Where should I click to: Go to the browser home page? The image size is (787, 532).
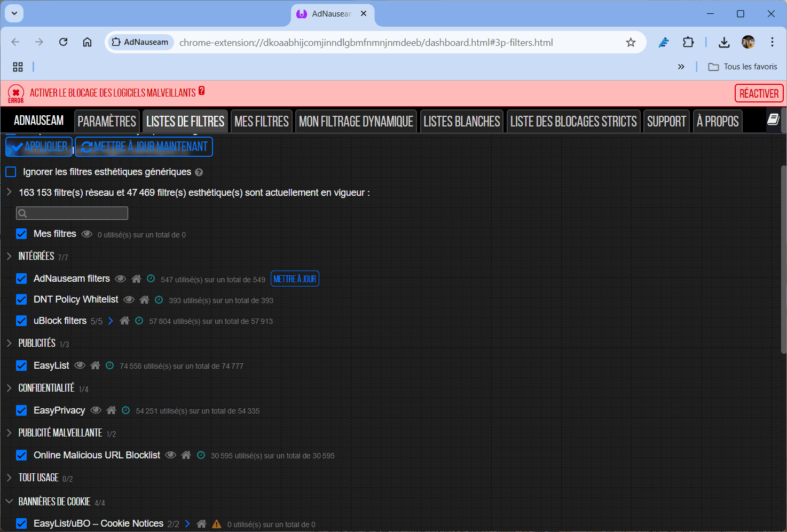(x=87, y=42)
